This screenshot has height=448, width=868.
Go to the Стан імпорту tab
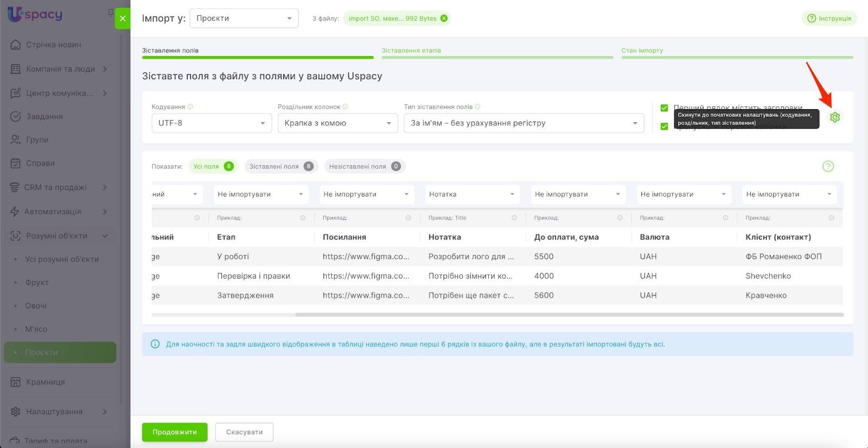(642, 51)
